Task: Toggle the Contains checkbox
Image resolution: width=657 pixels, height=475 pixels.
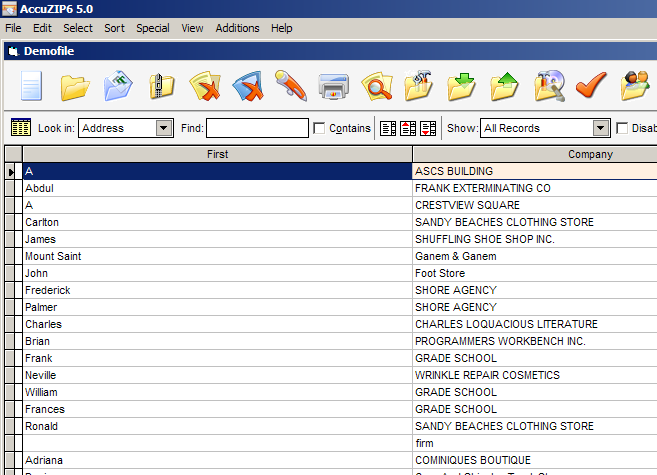Action: pyautogui.click(x=319, y=128)
